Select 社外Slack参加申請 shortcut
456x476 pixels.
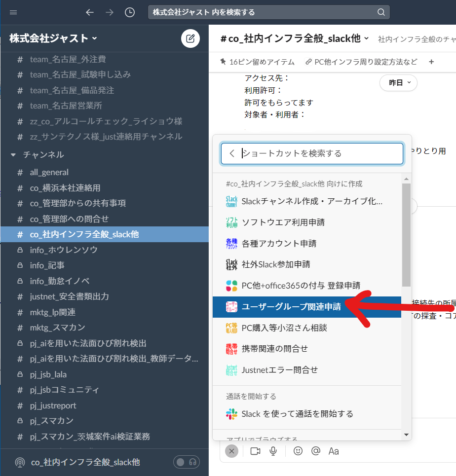307,264
